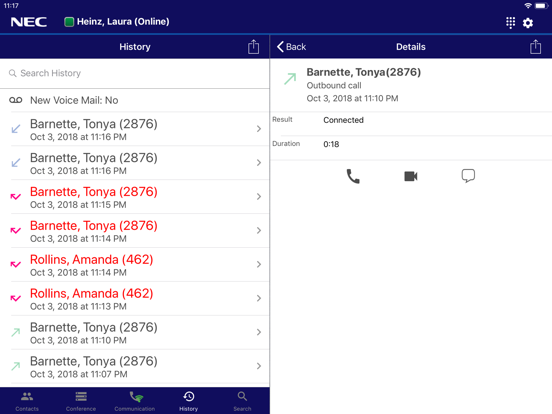Image resolution: width=552 pixels, height=414 pixels.
Task: Tap the Details panel share icon
Action: coord(535,47)
